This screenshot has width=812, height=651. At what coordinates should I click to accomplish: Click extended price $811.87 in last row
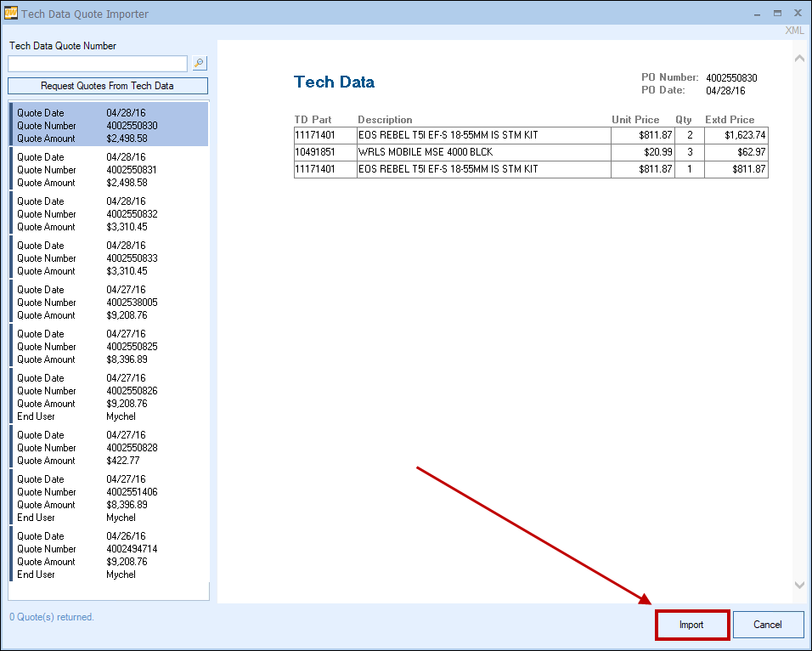point(749,169)
